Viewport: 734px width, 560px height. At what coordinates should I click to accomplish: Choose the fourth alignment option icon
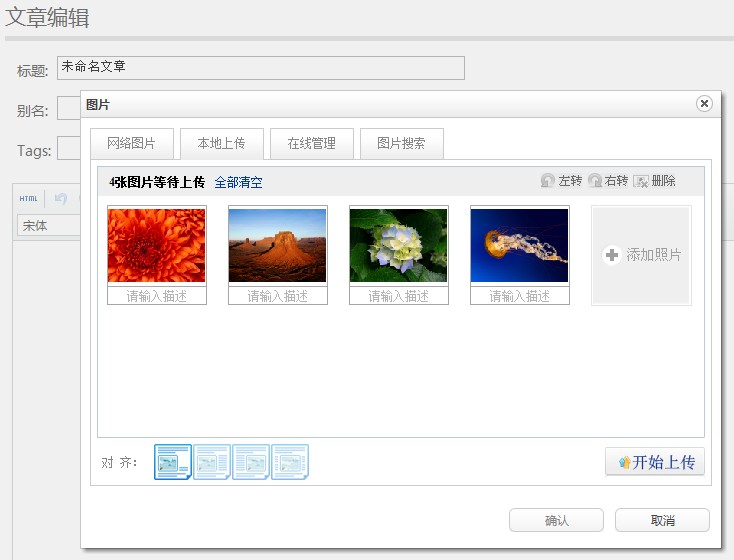point(290,462)
